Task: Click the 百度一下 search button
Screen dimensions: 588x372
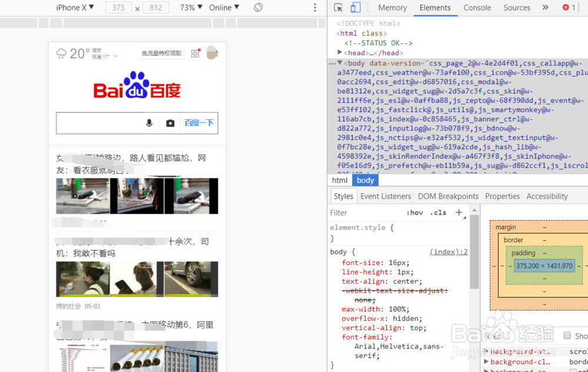Action: click(199, 123)
